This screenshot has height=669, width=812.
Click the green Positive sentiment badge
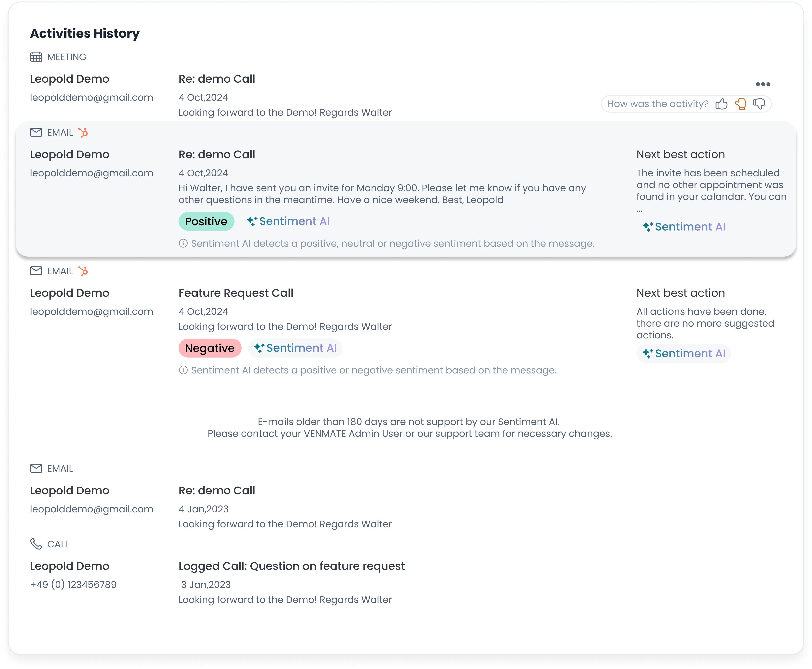[206, 221]
